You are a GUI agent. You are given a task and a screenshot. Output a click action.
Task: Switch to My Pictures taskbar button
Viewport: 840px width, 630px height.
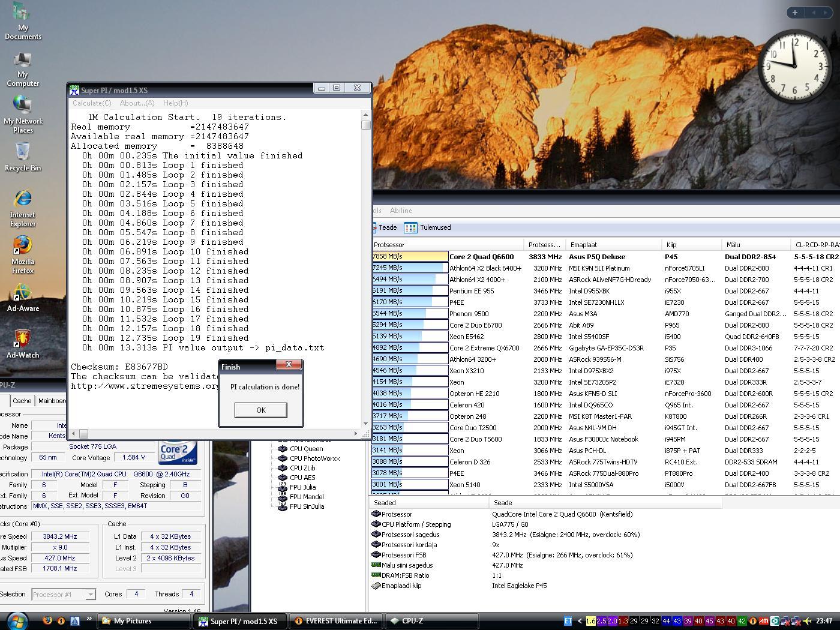tap(143, 621)
